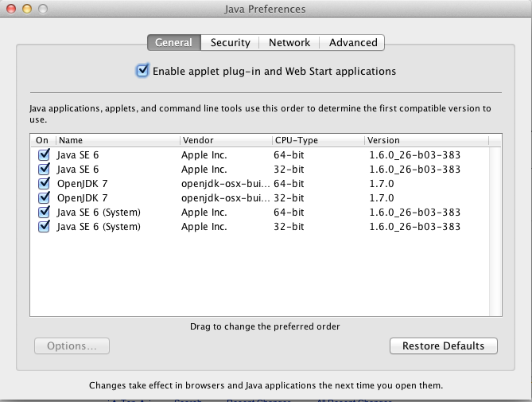Click the 64-bit CPU-Type in the first Java SE 6 row

[289, 154]
